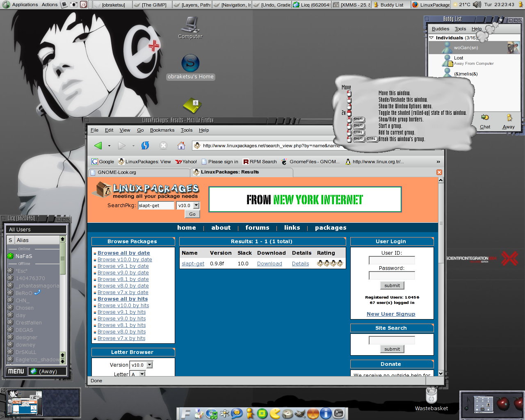
Task: Click Firefox Back arrow button
Action: [x=98, y=146]
